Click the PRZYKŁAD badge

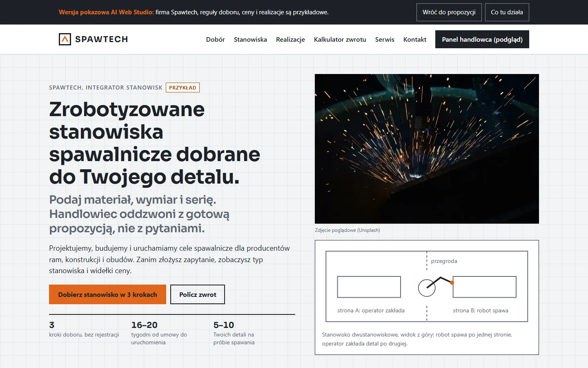tap(183, 88)
